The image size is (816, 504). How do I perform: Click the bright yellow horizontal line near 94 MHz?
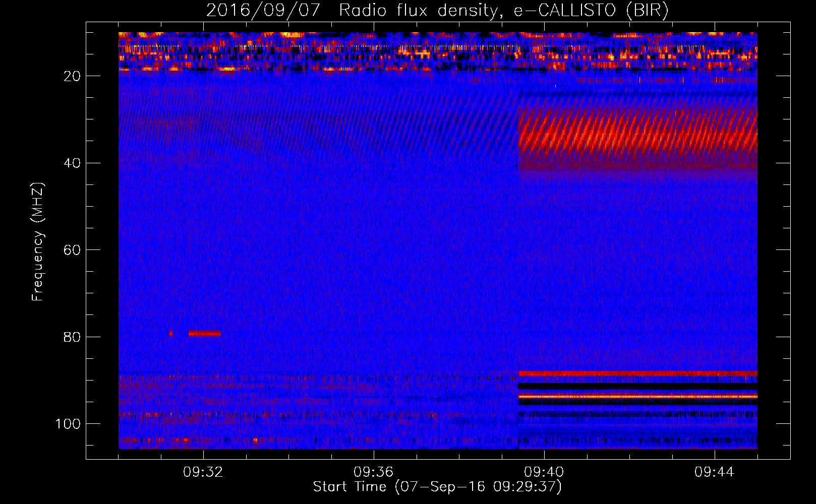pyautogui.click(x=638, y=397)
